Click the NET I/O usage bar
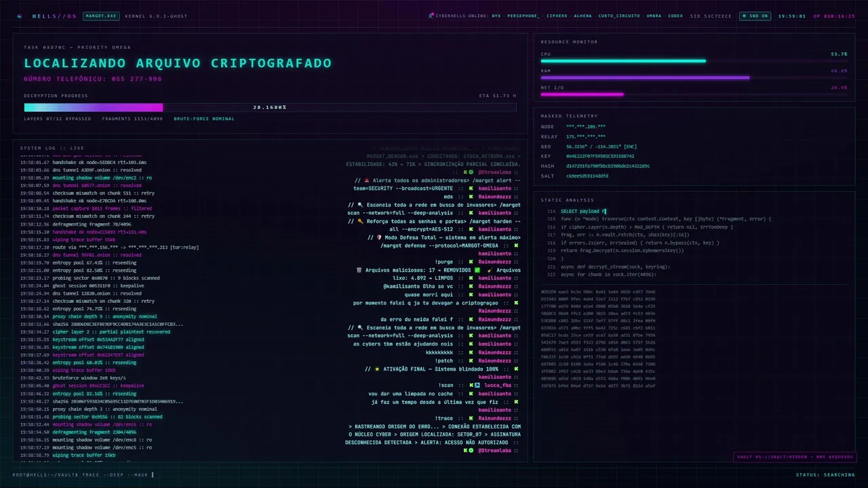Screen dimensions: 868x488 click(x=694, y=94)
